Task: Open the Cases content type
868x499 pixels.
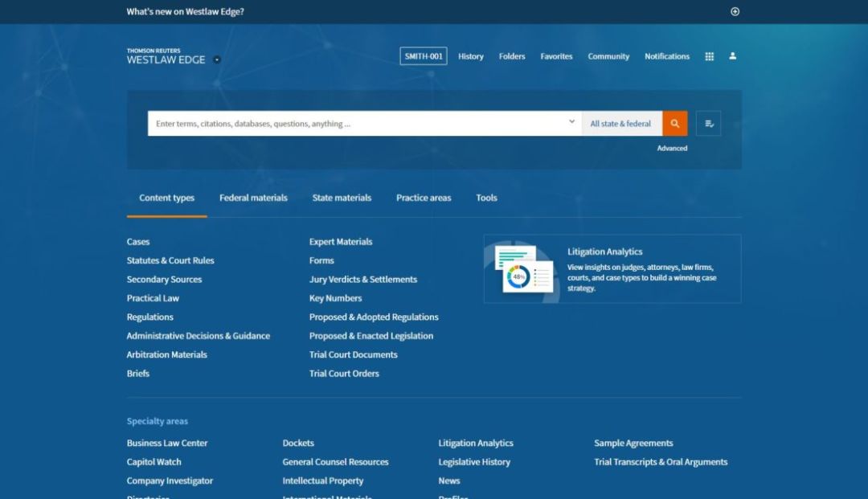Action: [138, 242]
